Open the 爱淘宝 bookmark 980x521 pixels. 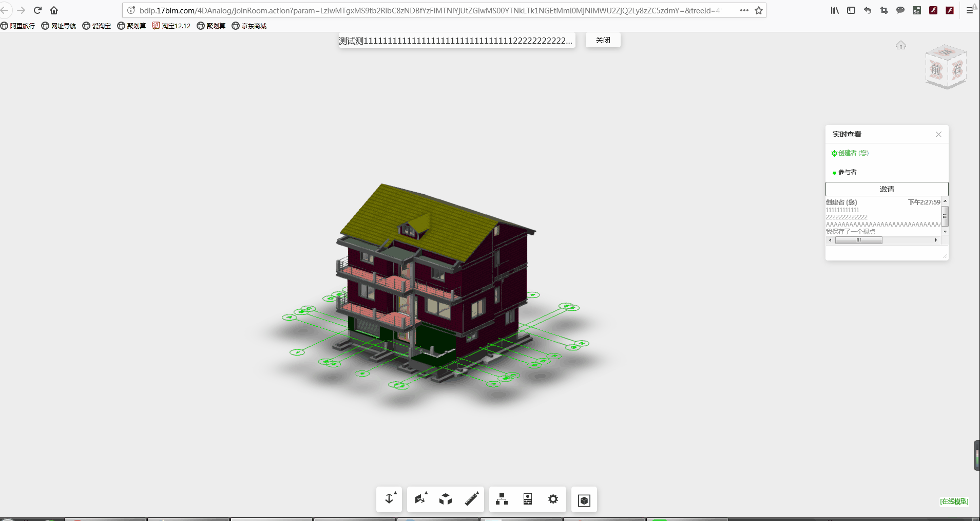(x=97, y=26)
